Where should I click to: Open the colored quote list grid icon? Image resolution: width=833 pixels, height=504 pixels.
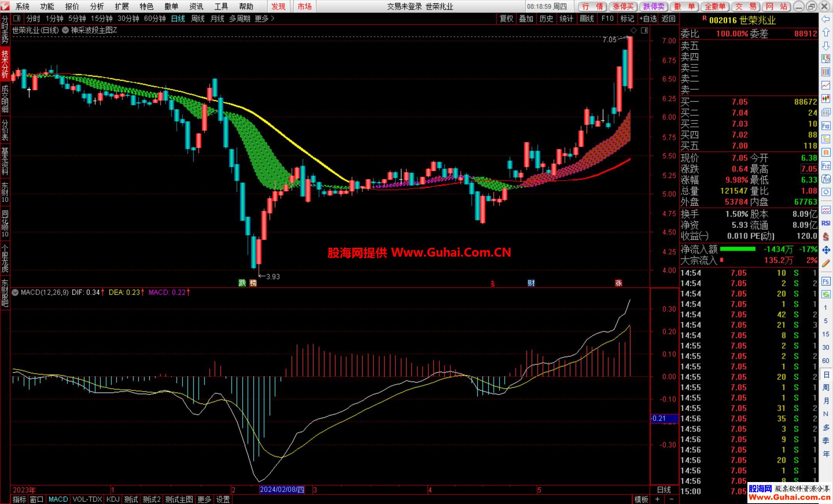826,72
